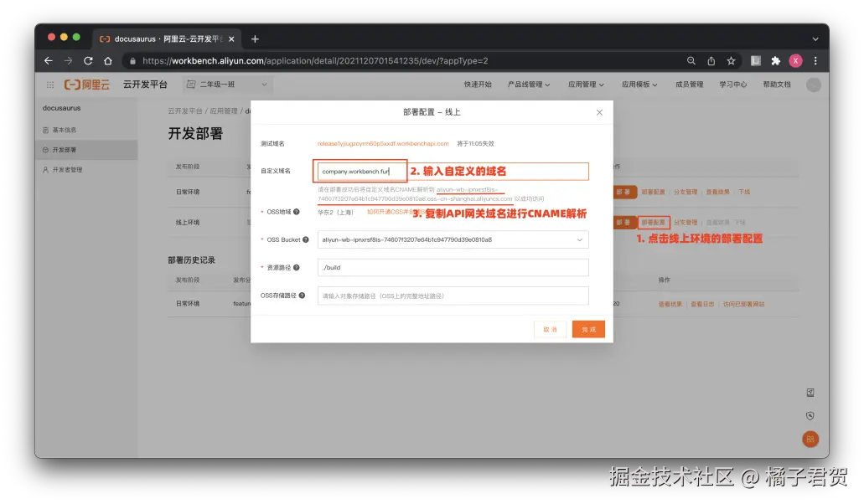Click 查看结果 in 日常环境 environment row
864x504 pixels.
(x=717, y=192)
